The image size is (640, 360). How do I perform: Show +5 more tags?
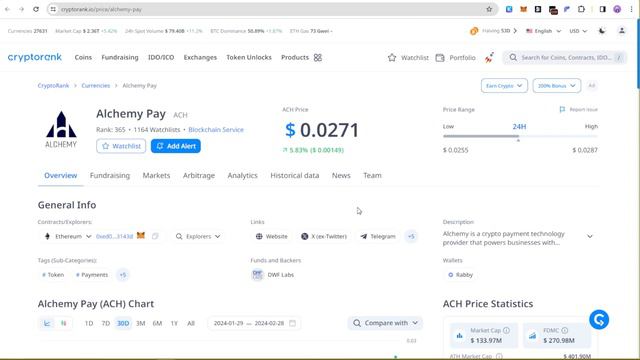pos(123,275)
